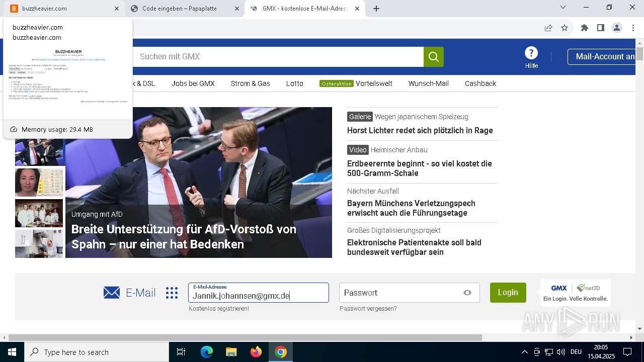Viewport: 644px width, 362px height.
Task: Switch to Code eingeben – Papaplatte tab
Action: 184,9
